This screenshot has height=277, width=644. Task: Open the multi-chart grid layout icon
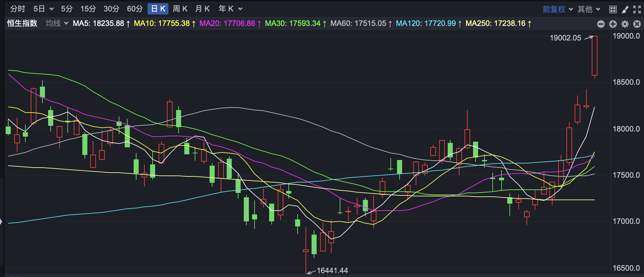(613, 9)
